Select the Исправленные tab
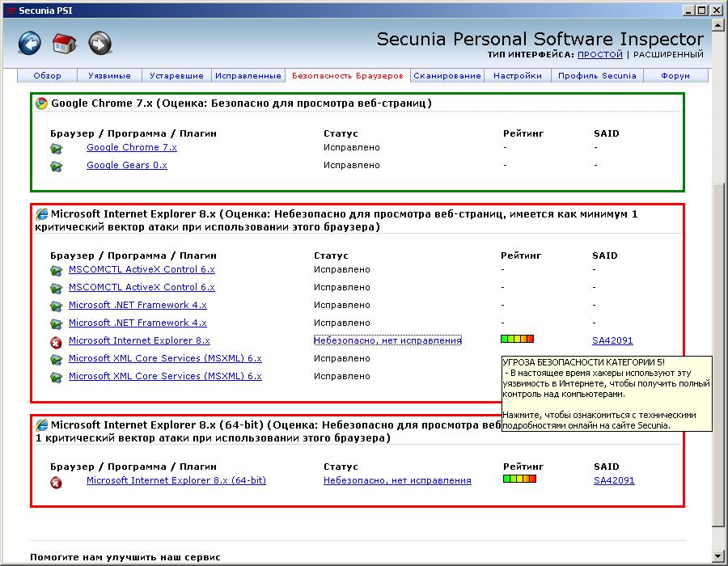 248,76
